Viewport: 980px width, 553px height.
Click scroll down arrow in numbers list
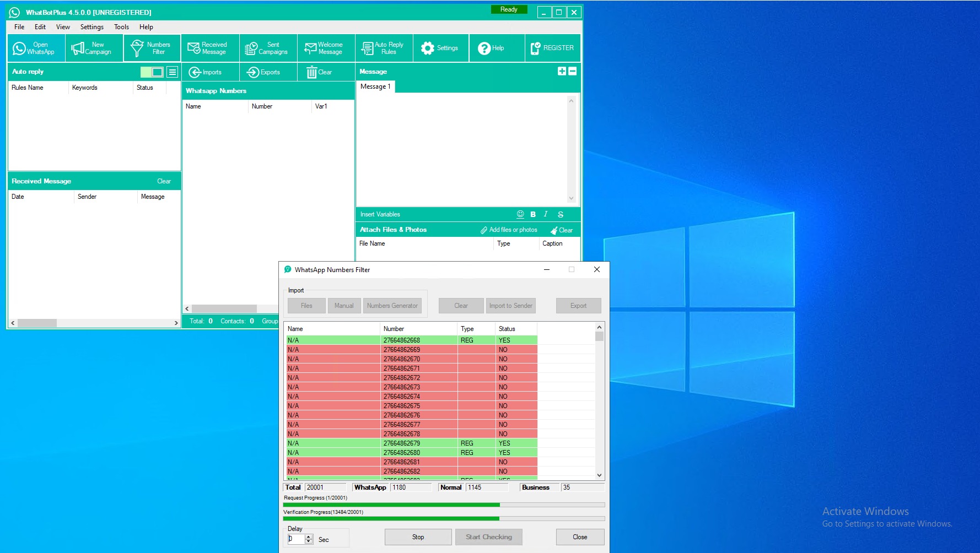click(599, 475)
